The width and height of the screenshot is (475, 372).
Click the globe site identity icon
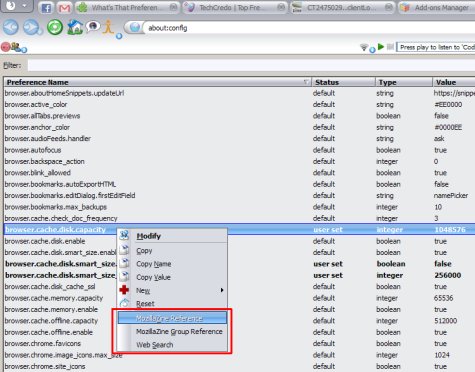[135, 28]
